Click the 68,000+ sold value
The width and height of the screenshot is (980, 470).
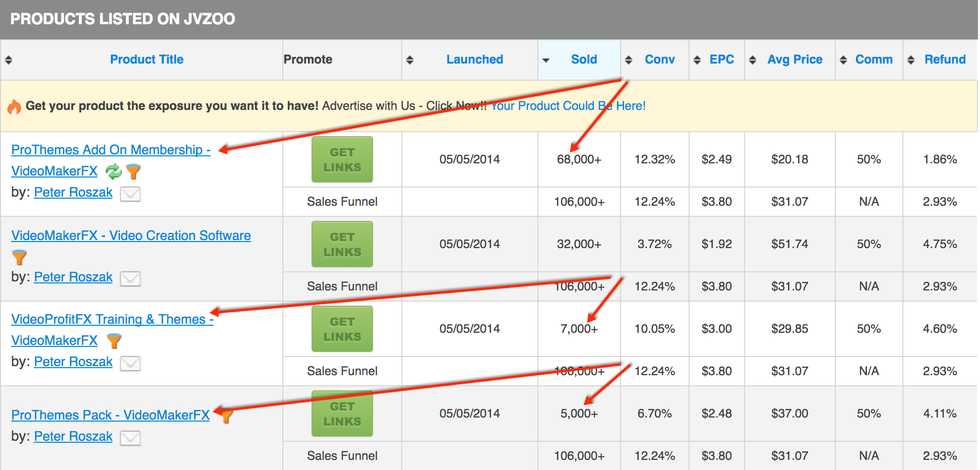[579, 159]
